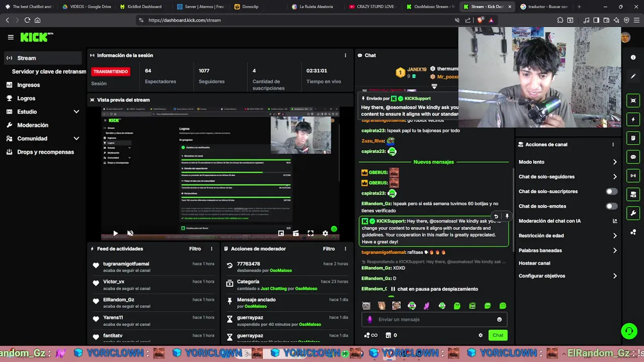
Task: Open chat settings gear beside Chat button
Action: click(x=480, y=335)
